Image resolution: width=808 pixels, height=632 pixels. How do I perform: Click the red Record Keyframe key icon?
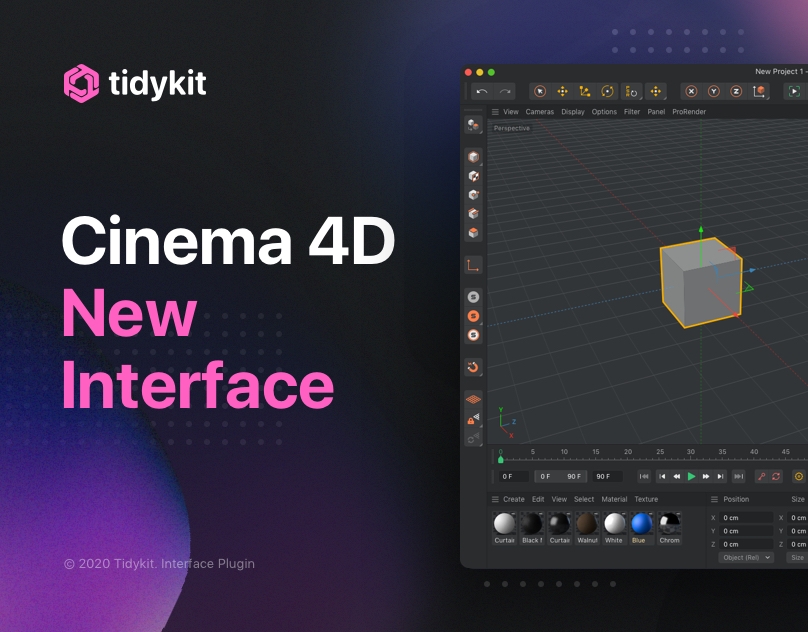click(x=761, y=476)
